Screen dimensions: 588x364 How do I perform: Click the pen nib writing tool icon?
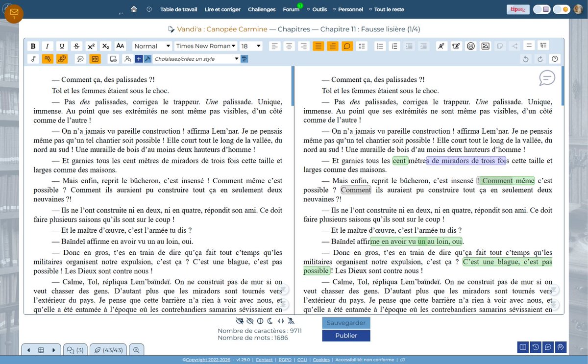(x=441, y=46)
